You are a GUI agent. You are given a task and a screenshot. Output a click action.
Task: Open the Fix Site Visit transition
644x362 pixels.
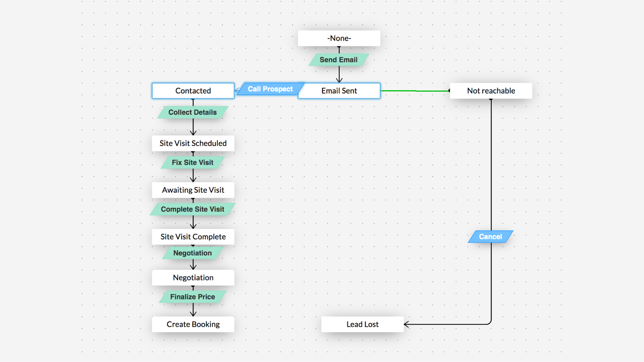(193, 162)
